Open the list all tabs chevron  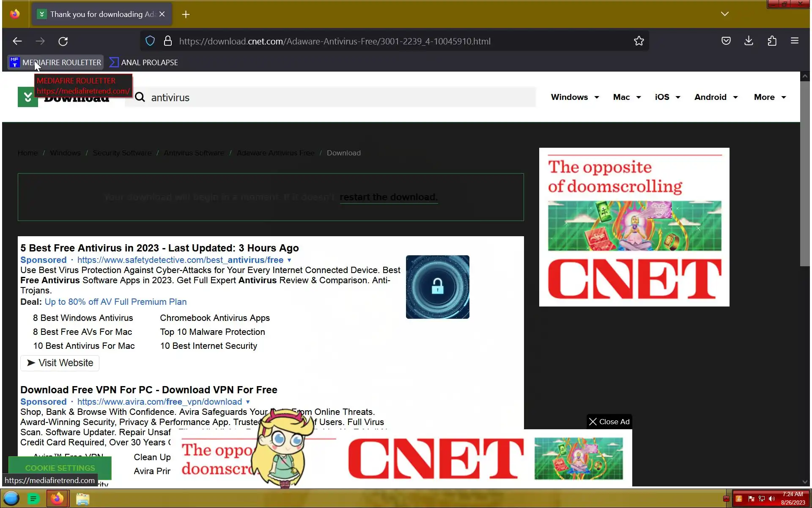click(724, 14)
